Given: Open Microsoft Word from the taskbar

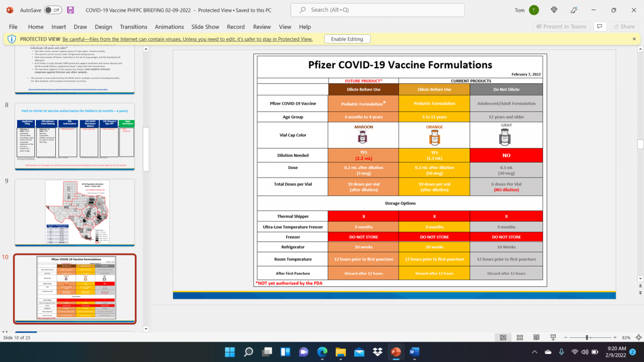Looking at the screenshot, I should tap(414, 352).
